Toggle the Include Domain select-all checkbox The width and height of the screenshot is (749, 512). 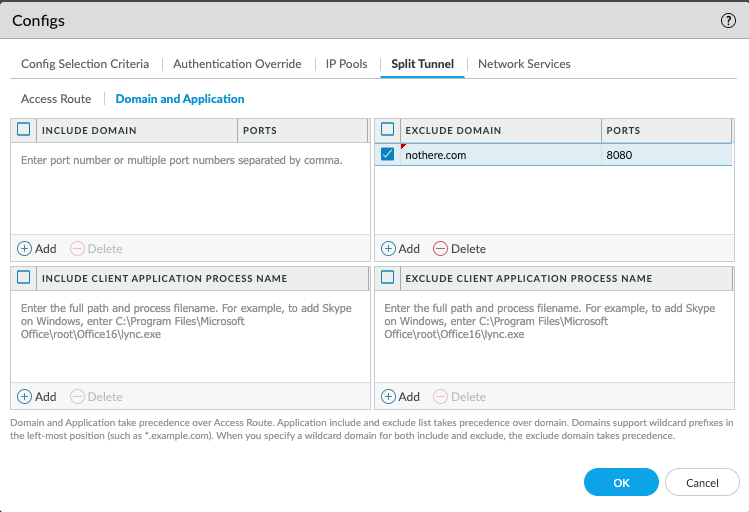[23, 129]
